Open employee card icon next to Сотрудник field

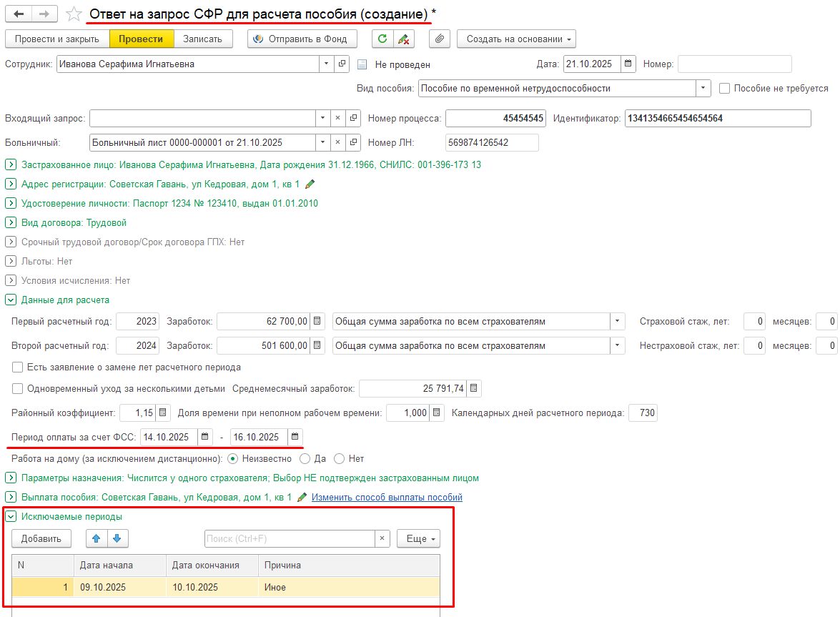point(342,64)
